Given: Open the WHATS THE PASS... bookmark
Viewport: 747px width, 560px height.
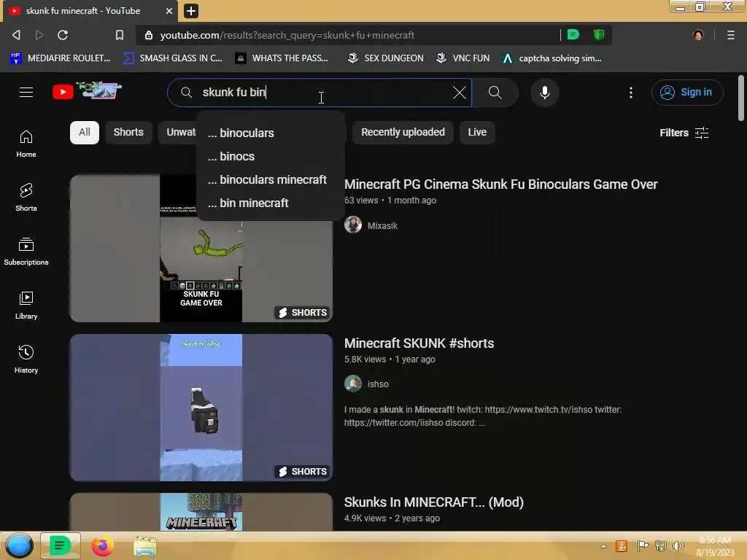Looking at the screenshot, I should 282,58.
